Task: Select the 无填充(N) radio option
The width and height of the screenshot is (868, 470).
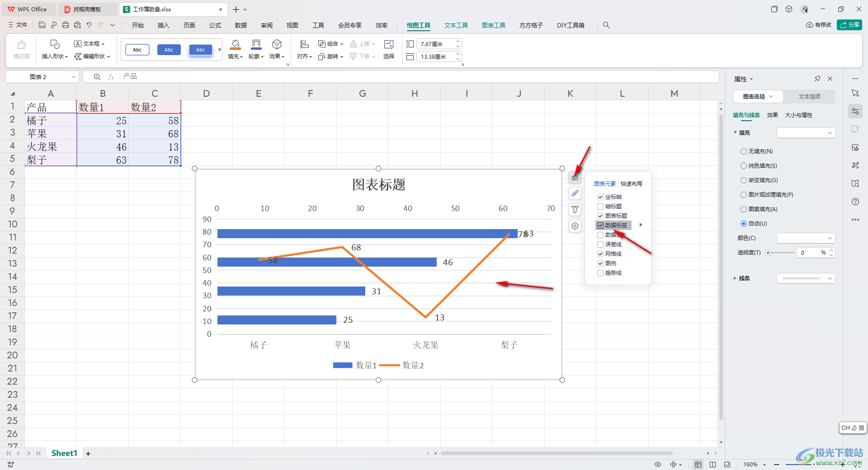Action: click(744, 151)
